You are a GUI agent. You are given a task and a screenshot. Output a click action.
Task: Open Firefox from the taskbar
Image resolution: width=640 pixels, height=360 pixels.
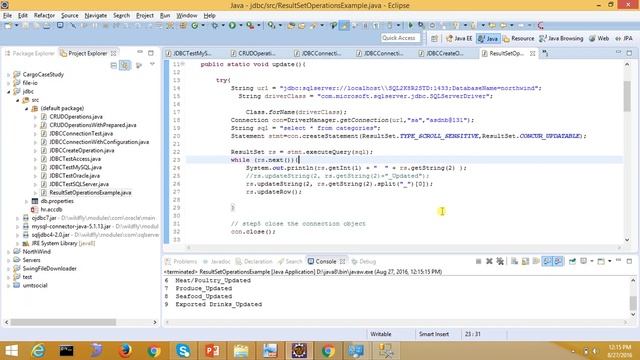click(125, 351)
